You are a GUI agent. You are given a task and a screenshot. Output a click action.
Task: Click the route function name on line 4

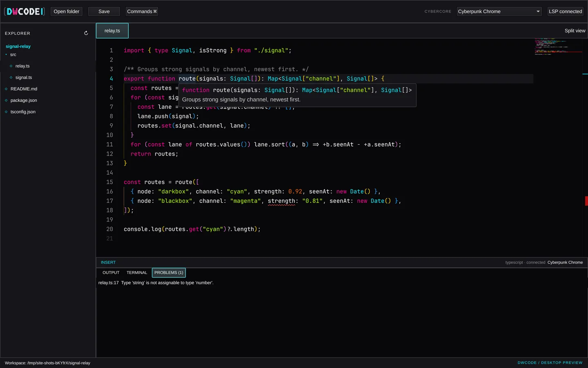coord(187,79)
